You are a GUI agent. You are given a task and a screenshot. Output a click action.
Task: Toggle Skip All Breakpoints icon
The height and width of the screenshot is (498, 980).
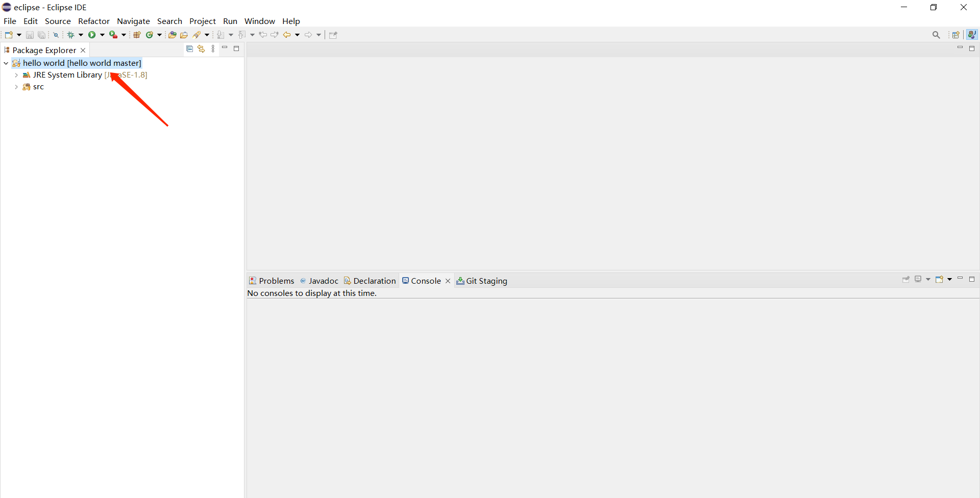coord(56,35)
